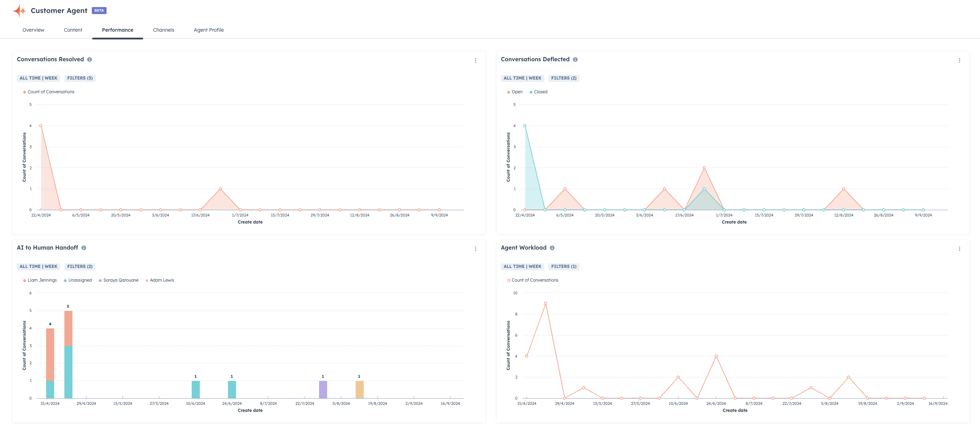The width and height of the screenshot is (980, 426).
Task: Click Create date axis label in Agent Workload
Action: pos(734,411)
